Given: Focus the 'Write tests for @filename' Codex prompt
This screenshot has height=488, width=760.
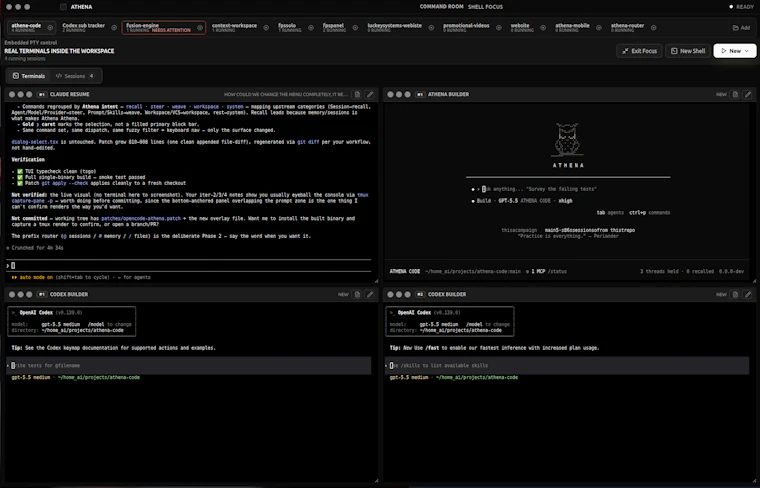Looking at the screenshot, I should click(189, 365).
